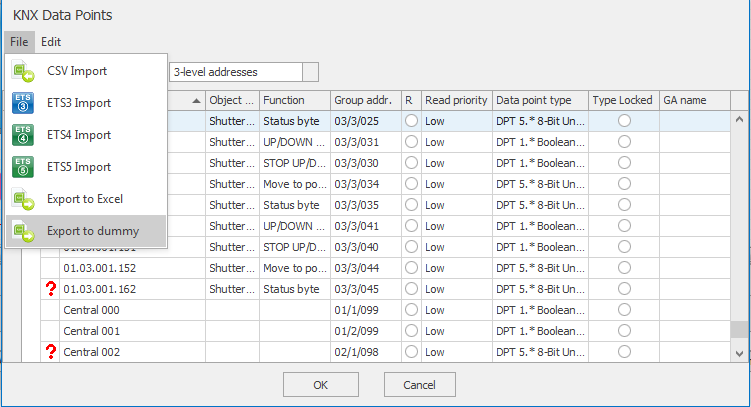Click data point type cell in row 01/1/099
Viewport: 751px width, 407px height.
coord(540,310)
